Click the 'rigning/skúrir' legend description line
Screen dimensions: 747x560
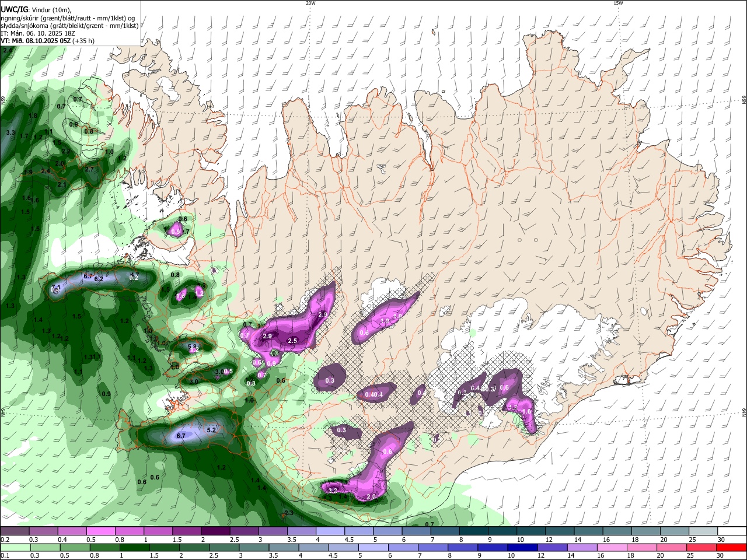pyautogui.click(x=68, y=18)
